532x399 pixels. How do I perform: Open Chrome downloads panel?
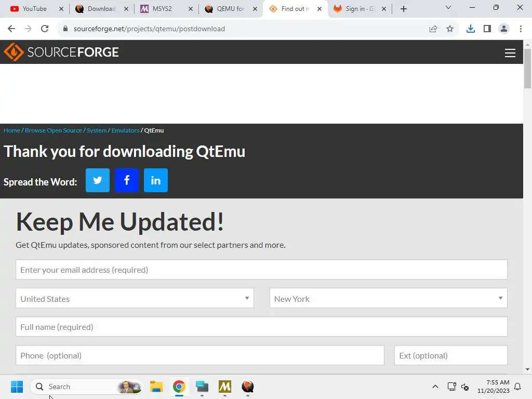(471, 29)
